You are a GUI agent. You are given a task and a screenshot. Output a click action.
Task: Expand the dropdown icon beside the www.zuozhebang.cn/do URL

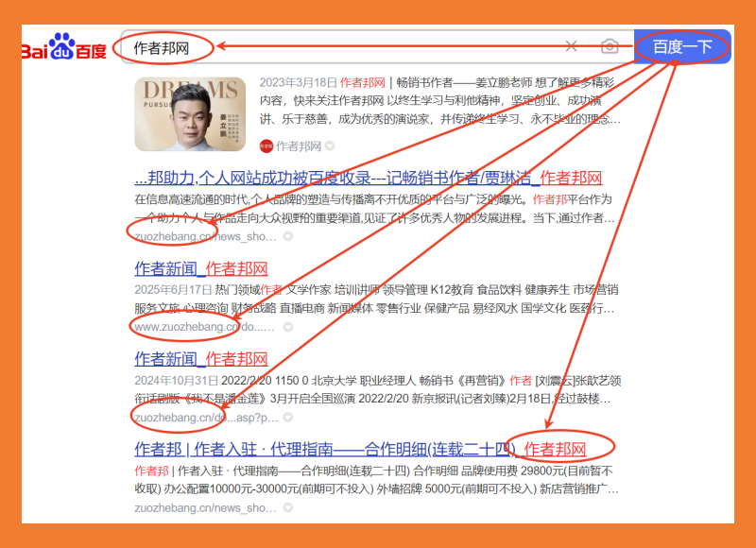(287, 327)
